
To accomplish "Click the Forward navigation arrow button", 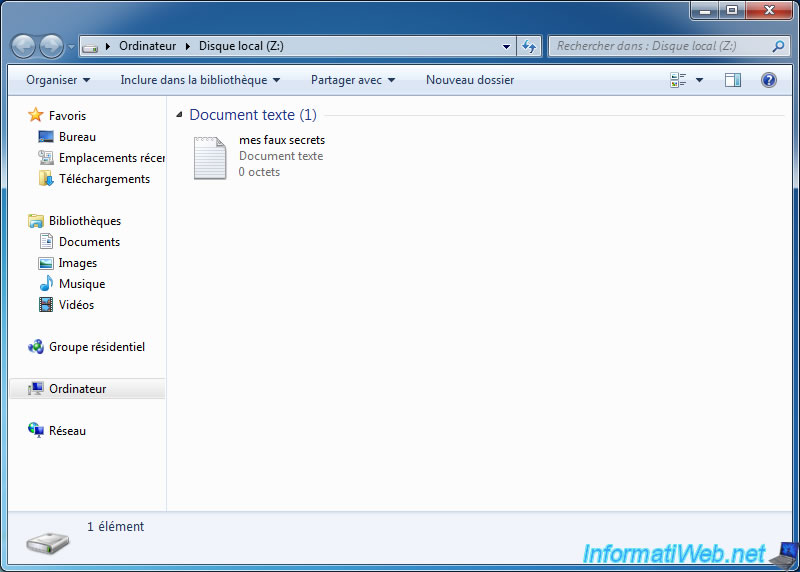I will [x=52, y=47].
